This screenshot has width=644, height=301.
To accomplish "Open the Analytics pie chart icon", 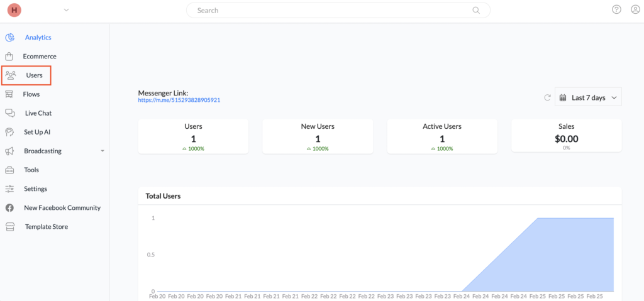I will click(10, 37).
